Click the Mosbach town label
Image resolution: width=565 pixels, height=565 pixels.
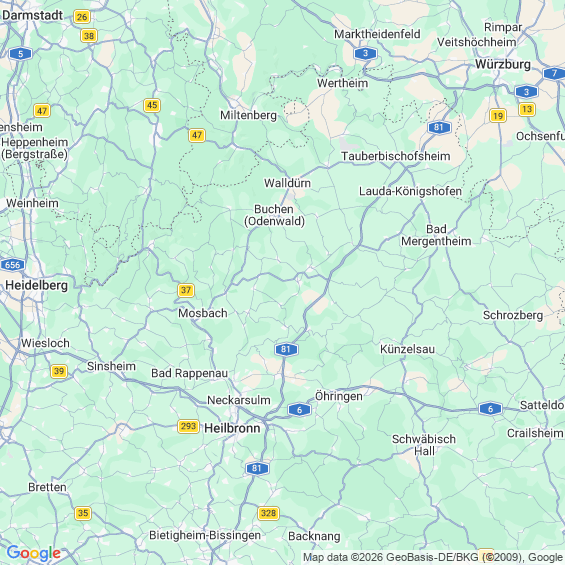coord(203,313)
